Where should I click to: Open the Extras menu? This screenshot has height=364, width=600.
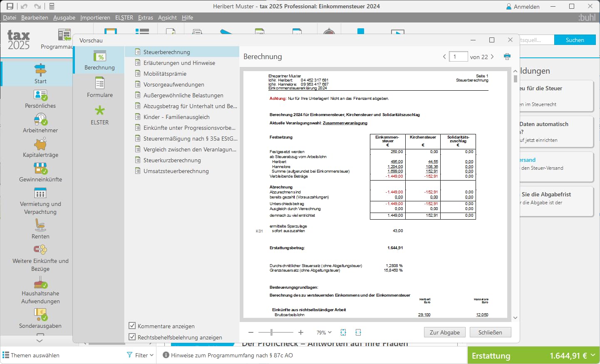(x=146, y=17)
